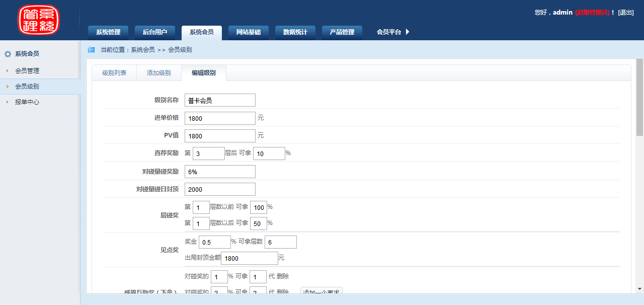Open the 数据统计 top menu
Screen dimensions: 644x305
pyautogui.click(x=295, y=32)
